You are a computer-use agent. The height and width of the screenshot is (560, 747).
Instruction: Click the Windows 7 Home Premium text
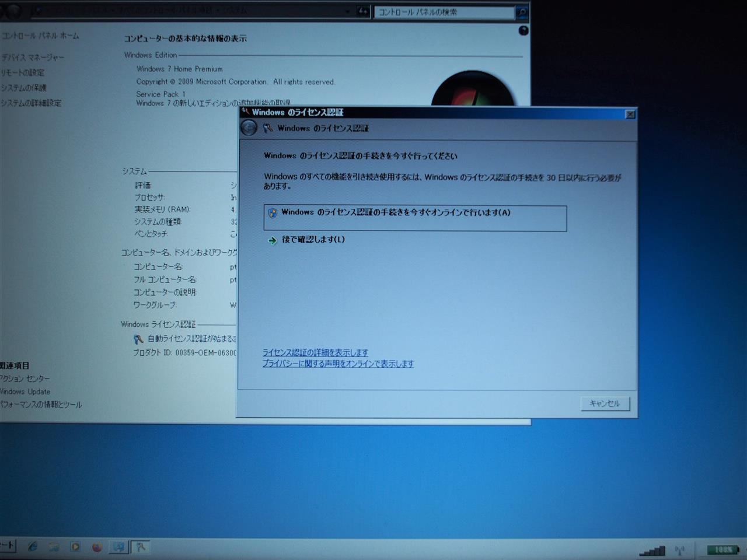click(x=180, y=69)
